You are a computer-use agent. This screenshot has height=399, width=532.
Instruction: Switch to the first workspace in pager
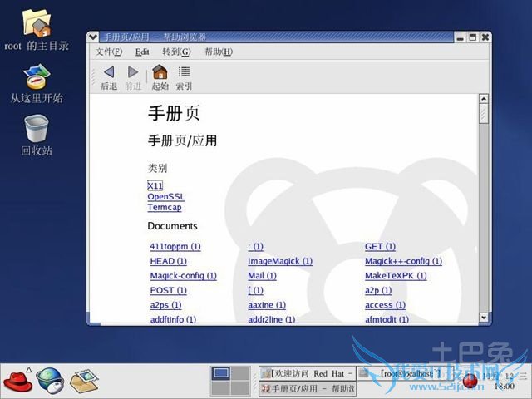click(220, 373)
